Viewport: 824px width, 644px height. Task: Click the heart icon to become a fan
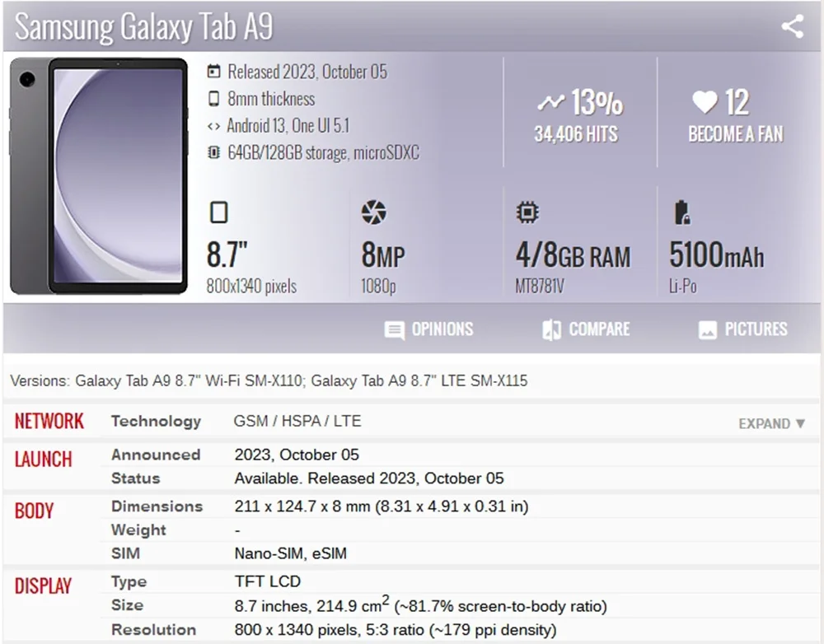point(705,102)
